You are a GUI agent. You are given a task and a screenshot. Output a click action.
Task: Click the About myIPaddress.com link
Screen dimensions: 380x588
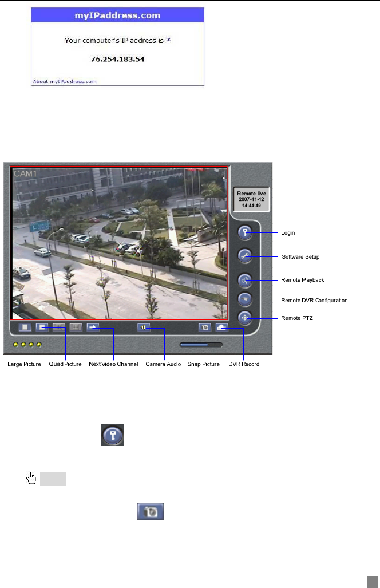click(65, 82)
